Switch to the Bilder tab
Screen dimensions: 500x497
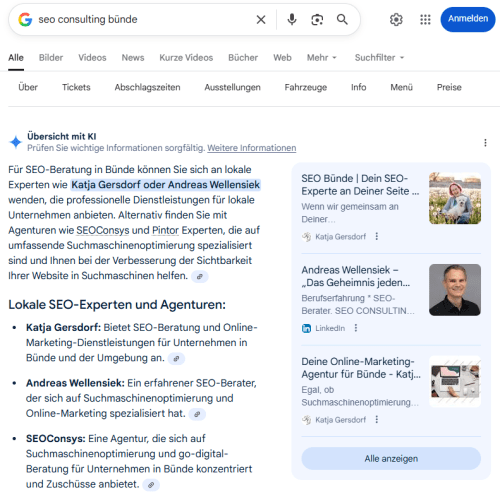click(x=51, y=58)
